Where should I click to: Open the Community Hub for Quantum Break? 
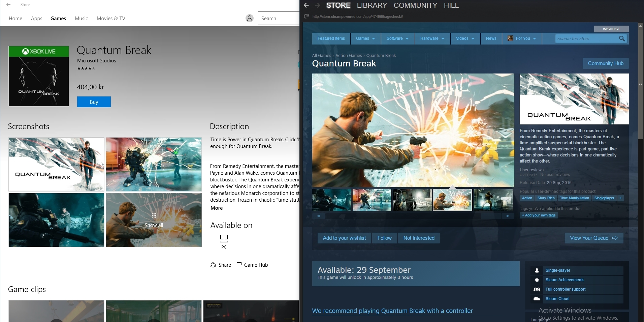[x=606, y=63]
